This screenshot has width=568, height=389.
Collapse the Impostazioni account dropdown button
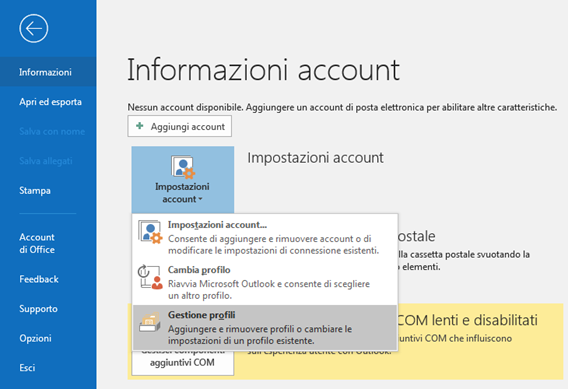coord(183,180)
